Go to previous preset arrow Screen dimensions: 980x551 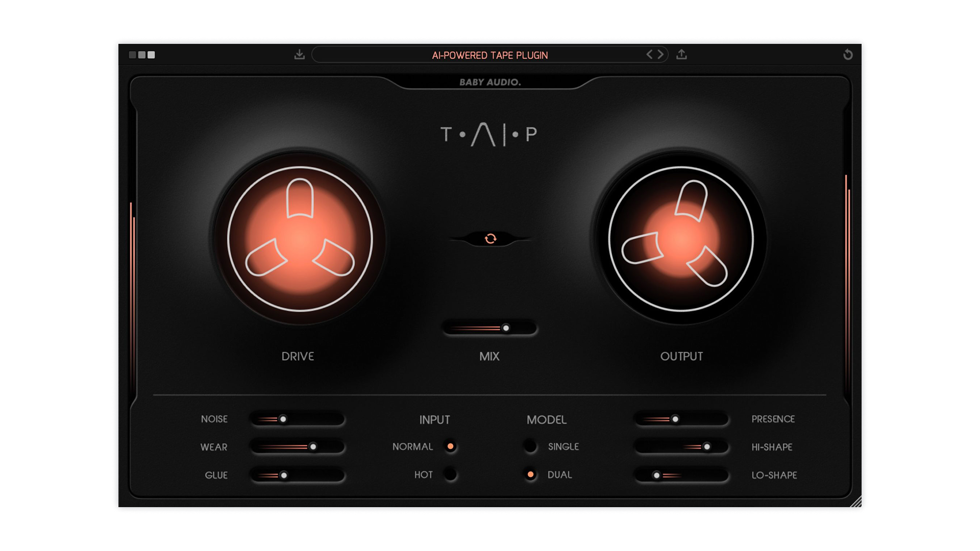click(x=649, y=55)
